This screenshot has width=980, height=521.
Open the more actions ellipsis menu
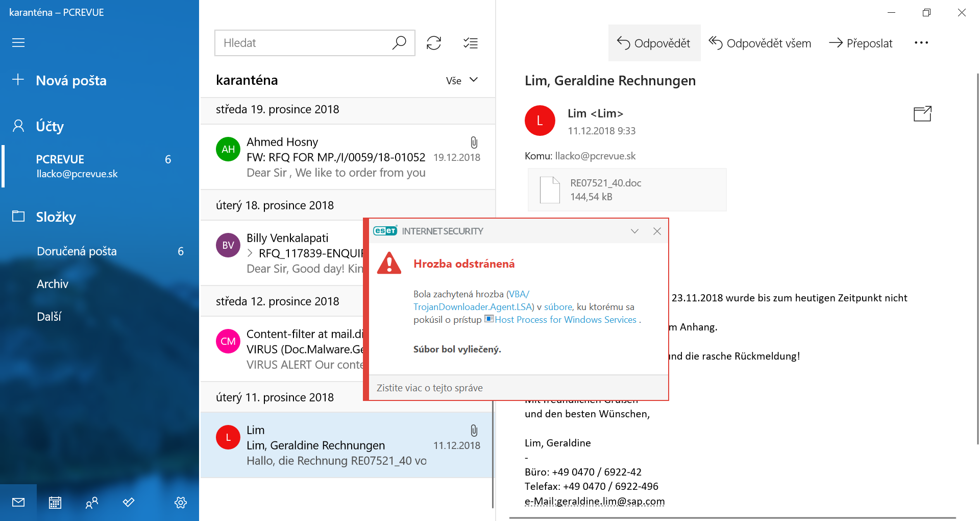point(921,43)
